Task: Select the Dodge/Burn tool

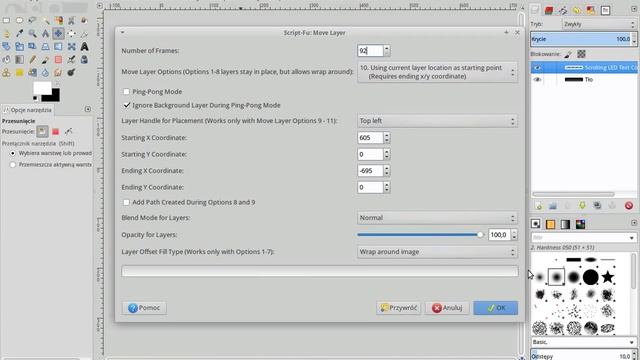Action: 71,73
